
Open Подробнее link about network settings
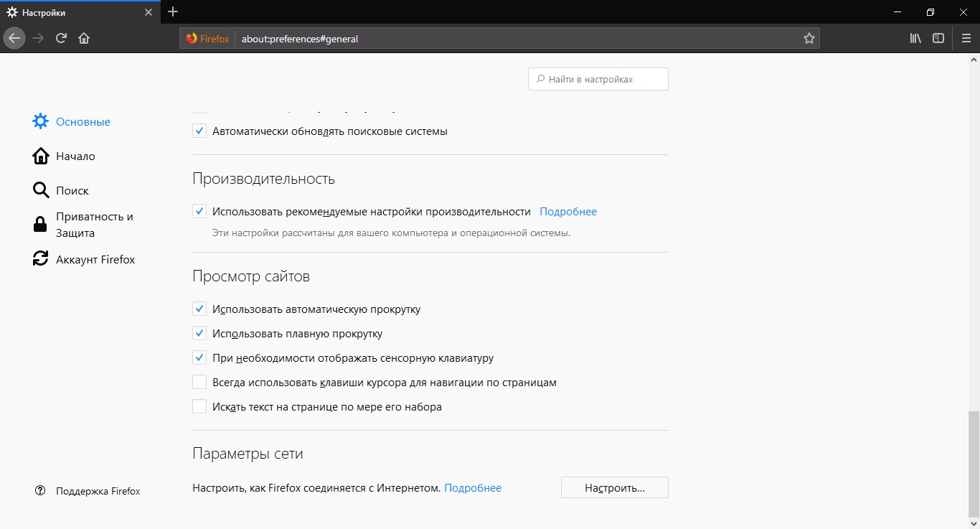pyautogui.click(x=473, y=488)
